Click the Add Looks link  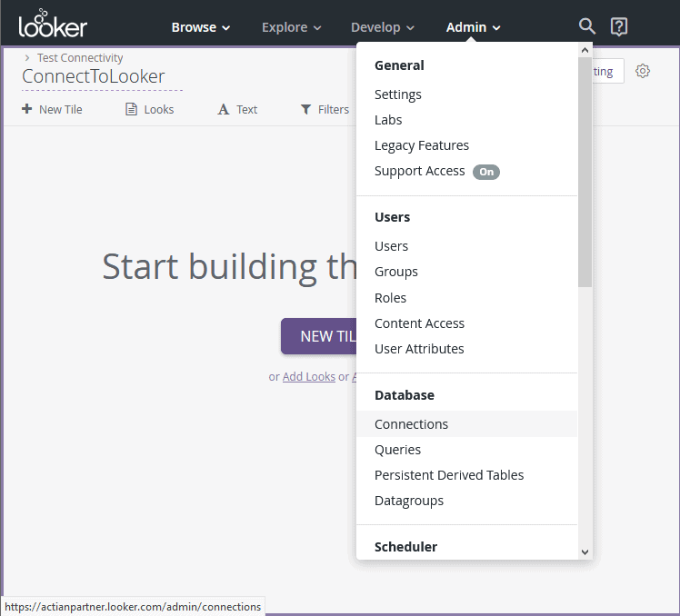309,377
